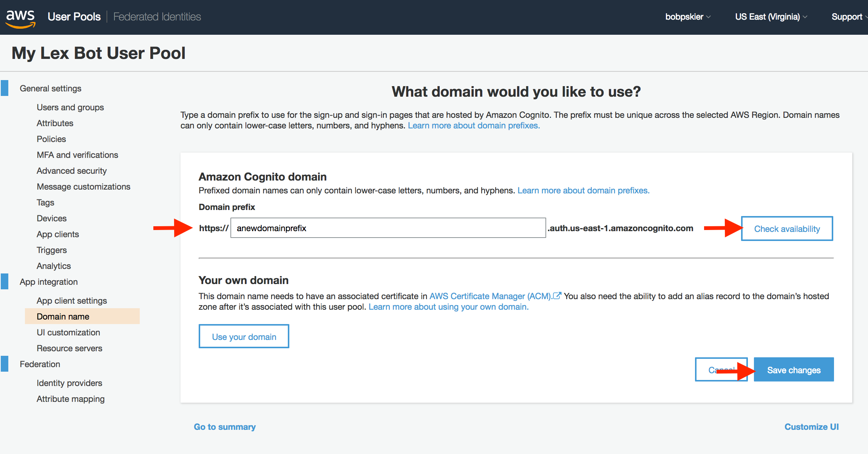Viewport: 868px width, 454px height.
Task: Open General settings section
Action: tap(51, 88)
